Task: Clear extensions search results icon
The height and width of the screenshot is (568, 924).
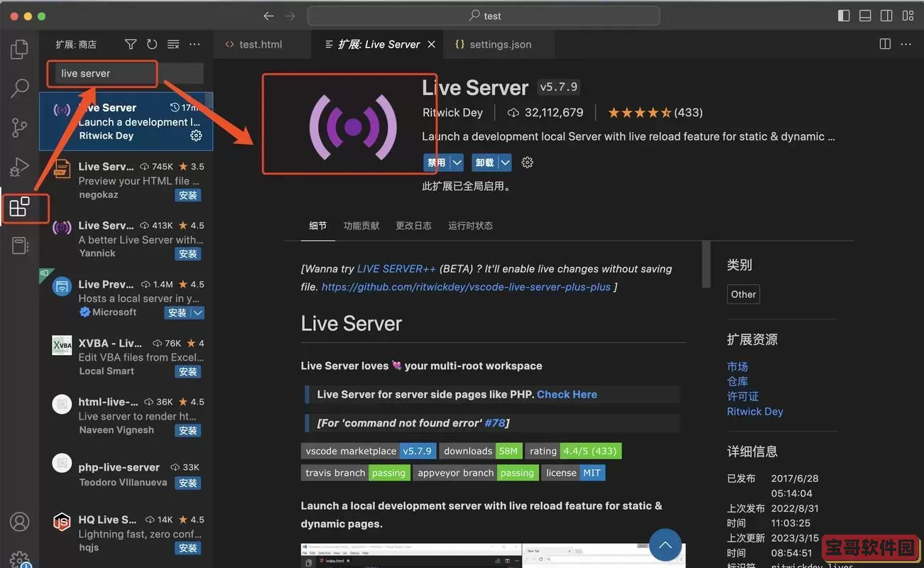Action: pos(173,44)
